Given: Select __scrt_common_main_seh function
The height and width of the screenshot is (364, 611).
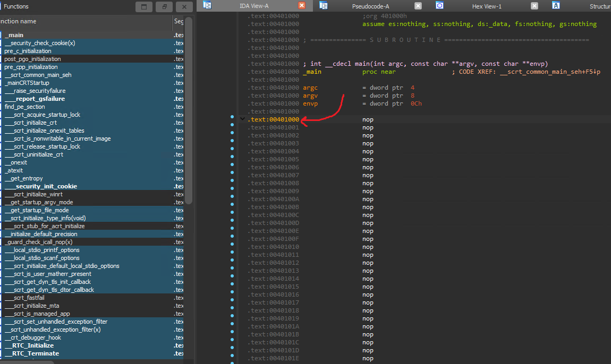Looking at the screenshot, I should (37, 75).
